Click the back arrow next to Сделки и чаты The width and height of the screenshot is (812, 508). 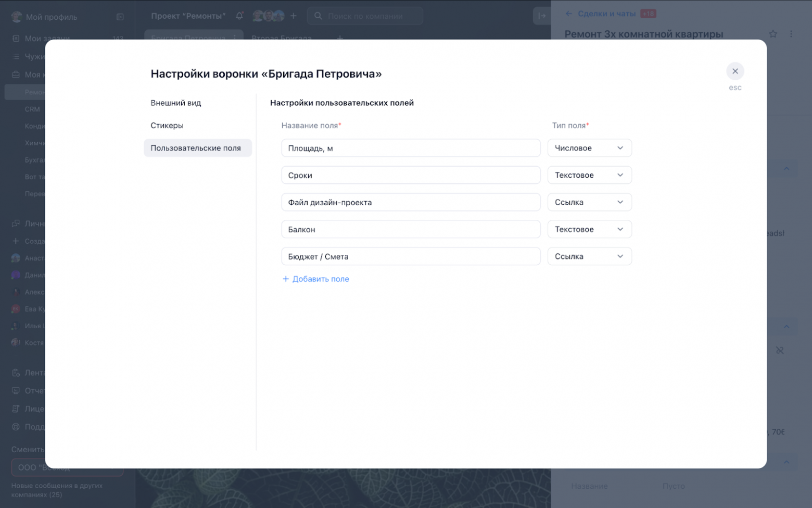tap(568, 14)
